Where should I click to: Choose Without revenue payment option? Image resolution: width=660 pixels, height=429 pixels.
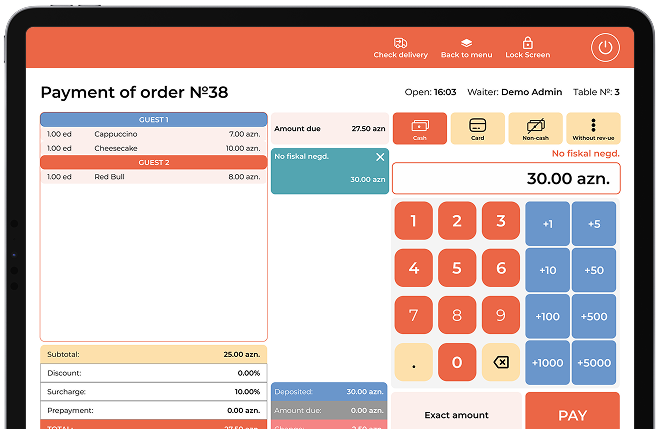click(593, 128)
